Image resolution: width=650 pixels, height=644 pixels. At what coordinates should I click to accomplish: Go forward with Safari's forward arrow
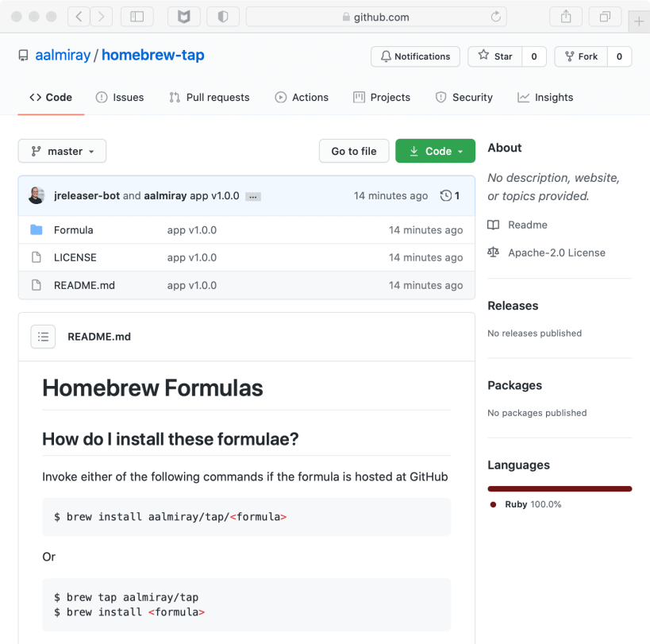coord(101,17)
